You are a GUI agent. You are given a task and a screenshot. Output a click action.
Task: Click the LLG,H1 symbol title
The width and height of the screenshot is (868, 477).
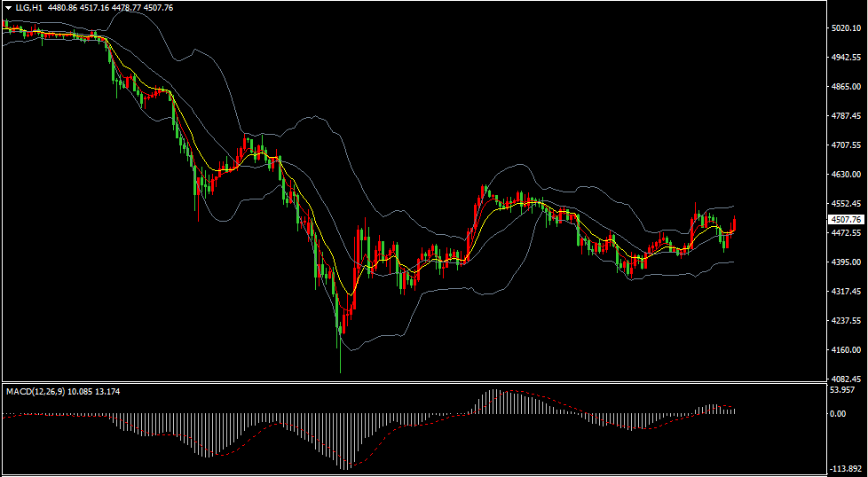[28, 7]
